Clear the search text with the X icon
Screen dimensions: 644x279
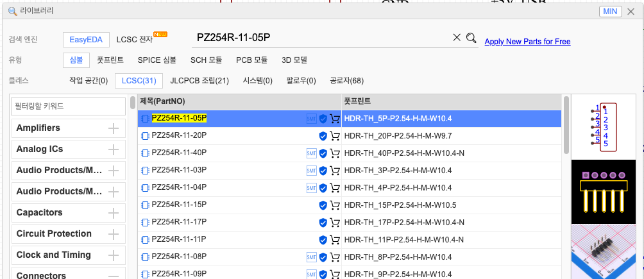click(457, 38)
